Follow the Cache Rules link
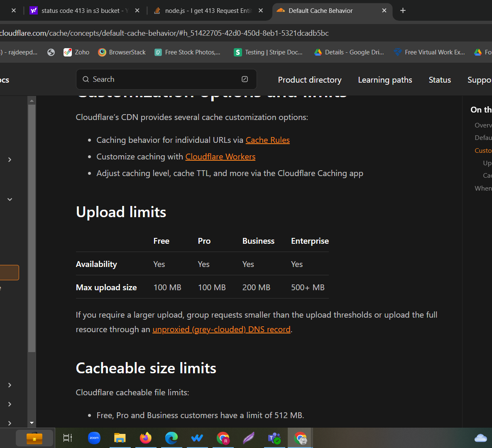This screenshot has width=492, height=448. click(267, 140)
